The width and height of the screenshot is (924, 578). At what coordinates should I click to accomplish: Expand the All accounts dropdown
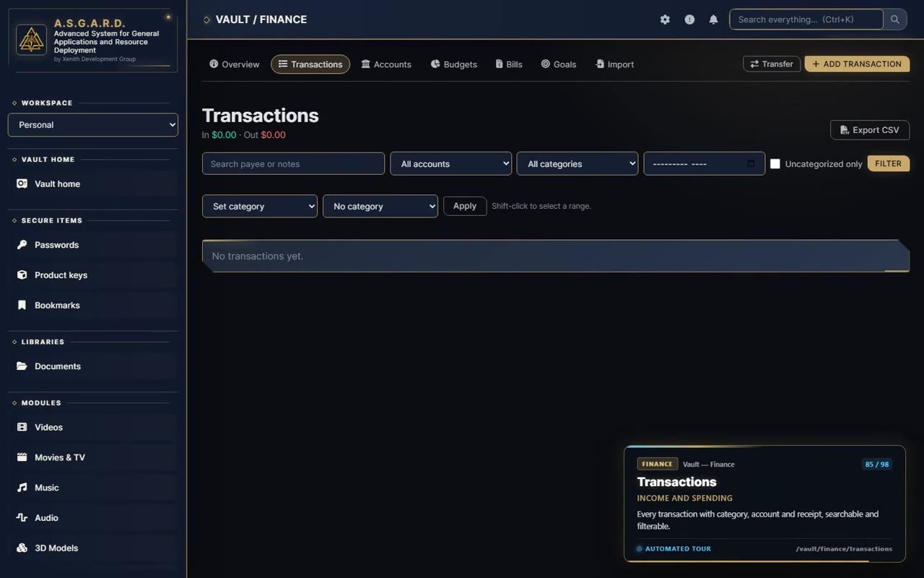pos(451,164)
